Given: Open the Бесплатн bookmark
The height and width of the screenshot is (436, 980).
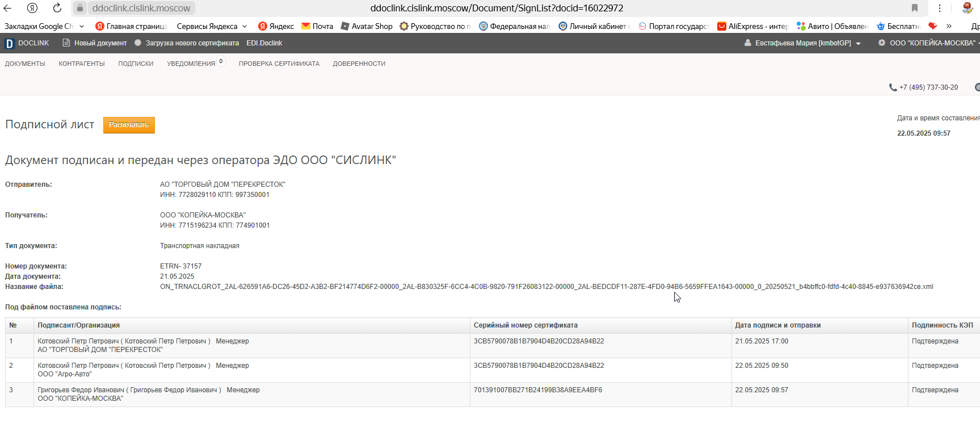Looking at the screenshot, I should tap(898, 26).
